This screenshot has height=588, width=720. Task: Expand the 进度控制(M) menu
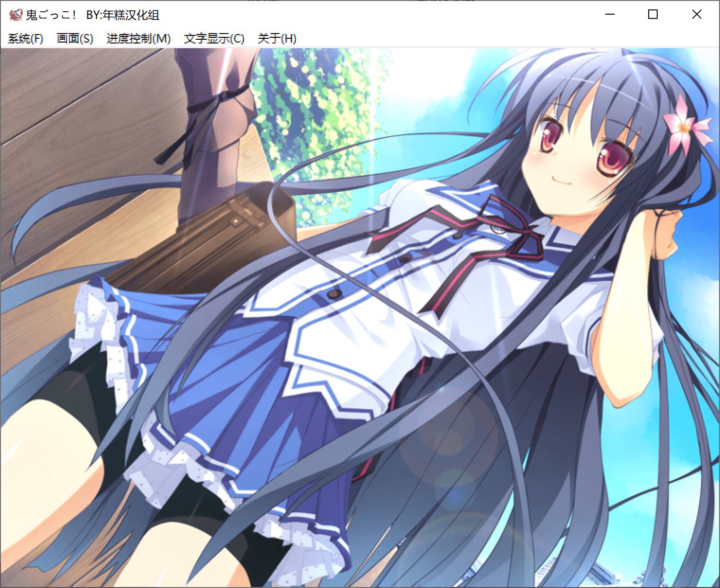point(138,38)
